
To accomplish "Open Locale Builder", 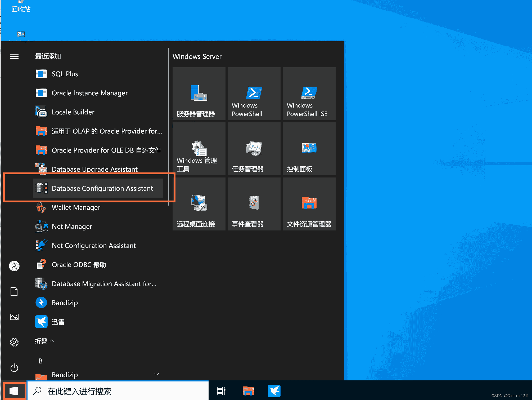I will (x=98, y=112).
